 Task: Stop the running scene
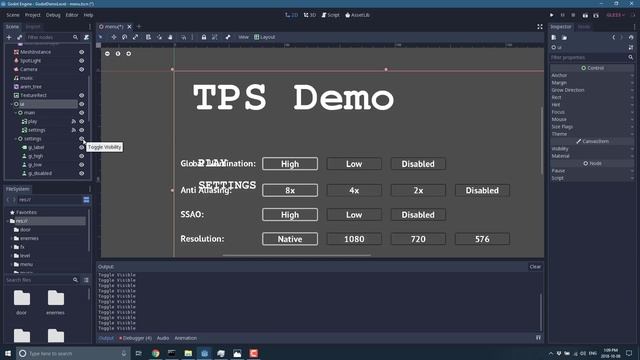[x=573, y=15]
